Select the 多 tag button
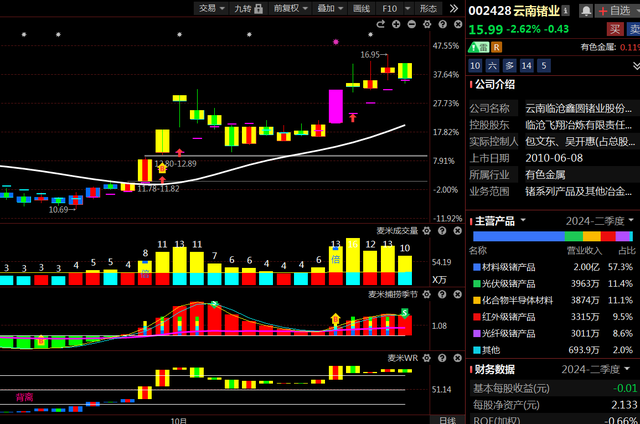Image resolution: width=640 pixels, height=424 pixels. (x=509, y=66)
